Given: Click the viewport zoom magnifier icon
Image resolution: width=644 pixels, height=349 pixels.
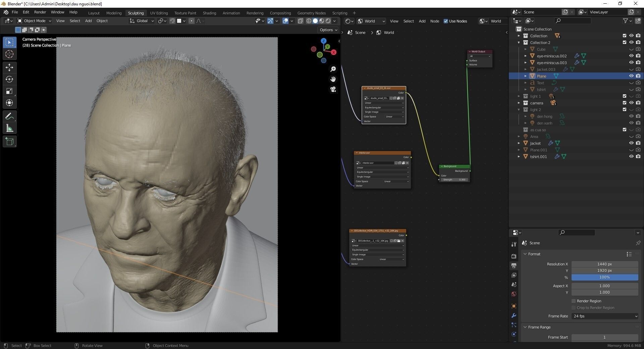Looking at the screenshot, I should [x=333, y=69].
